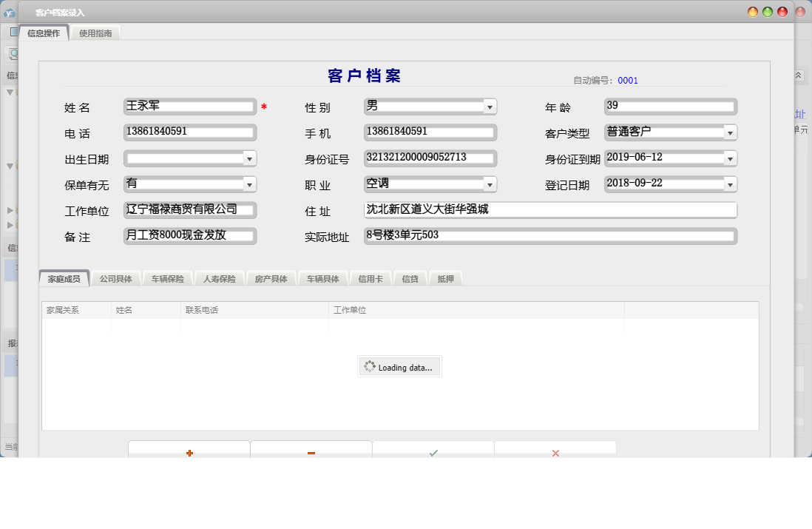Click the red X cancel button
This screenshot has width=812, height=529.
click(555, 452)
